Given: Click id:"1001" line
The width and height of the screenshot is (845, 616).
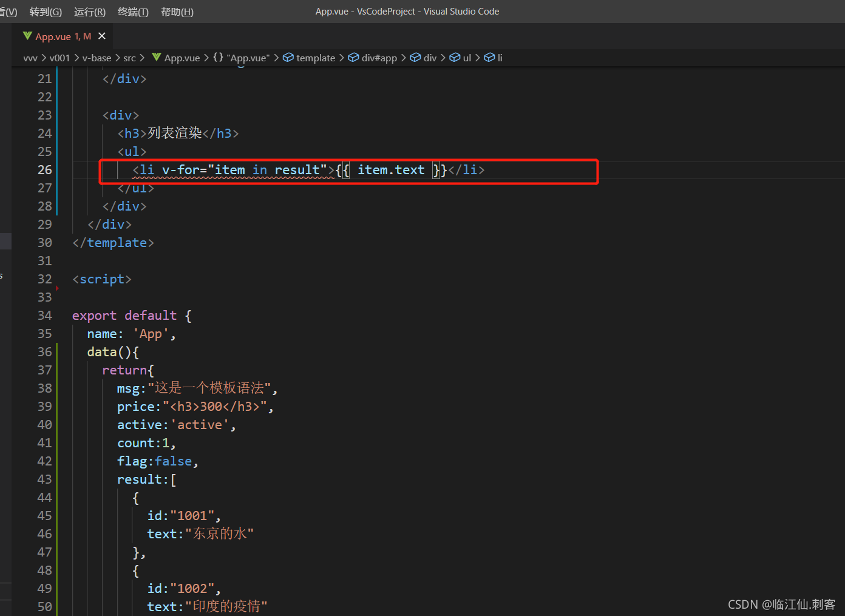Looking at the screenshot, I should click(x=184, y=516).
